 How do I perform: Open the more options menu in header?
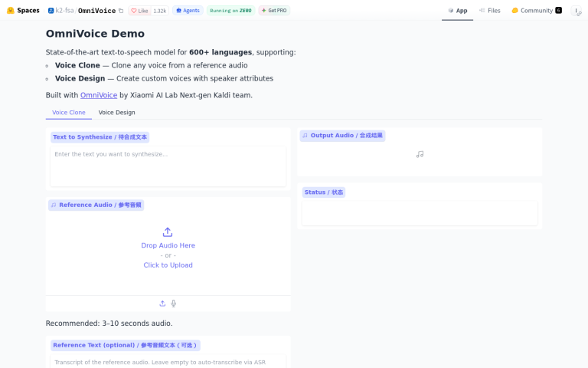pos(576,11)
